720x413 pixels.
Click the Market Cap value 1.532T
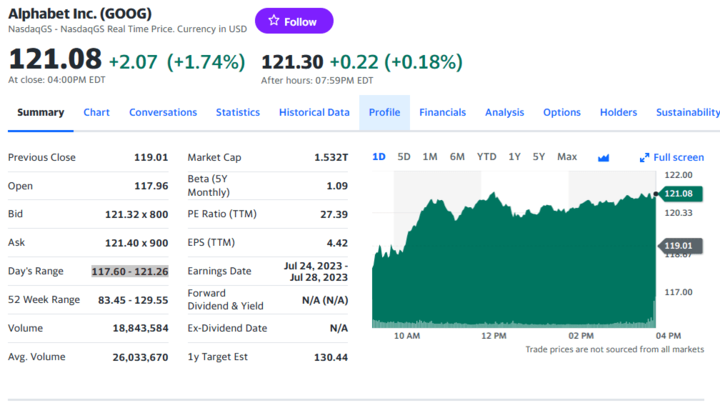pyautogui.click(x=331, y=158)
